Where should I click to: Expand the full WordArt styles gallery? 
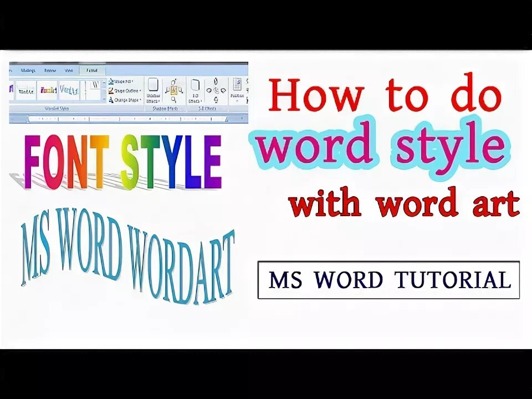[104, 99]
